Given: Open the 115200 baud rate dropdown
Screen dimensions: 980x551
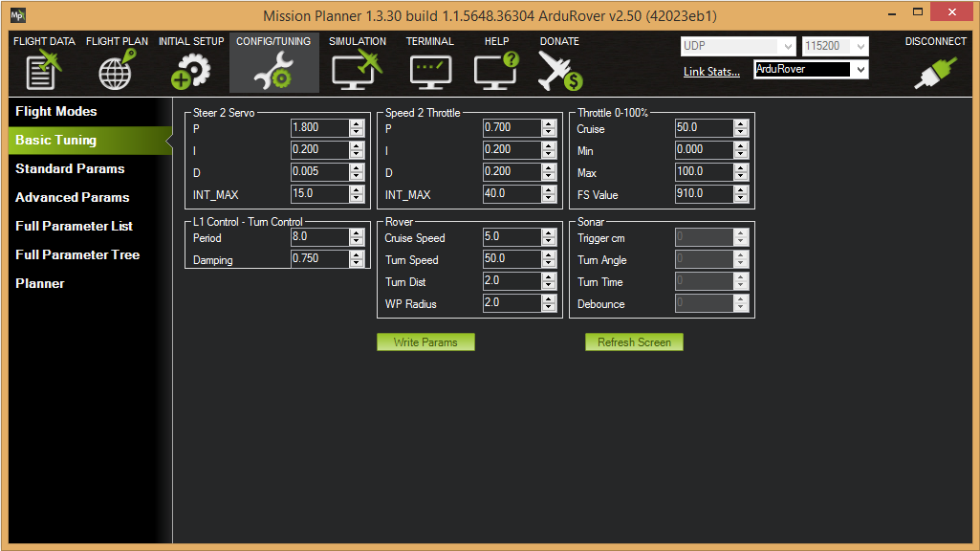Looking at the screenshot, I should coord(860,47).
